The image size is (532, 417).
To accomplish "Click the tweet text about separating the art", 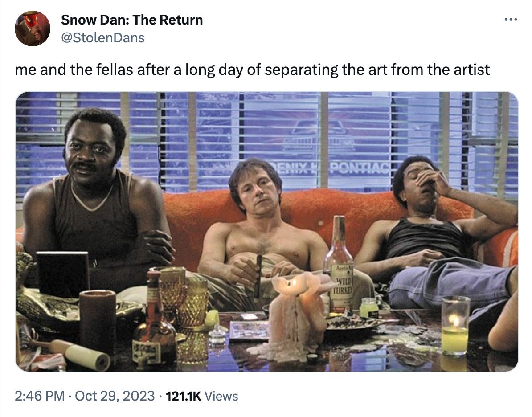I will [253, 69].
